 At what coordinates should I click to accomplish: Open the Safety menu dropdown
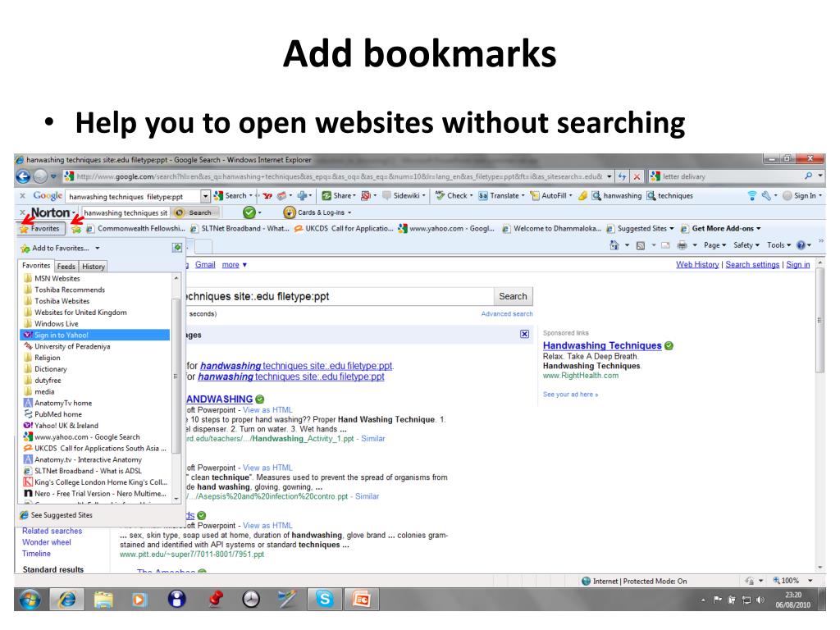(x=746, y=245)
